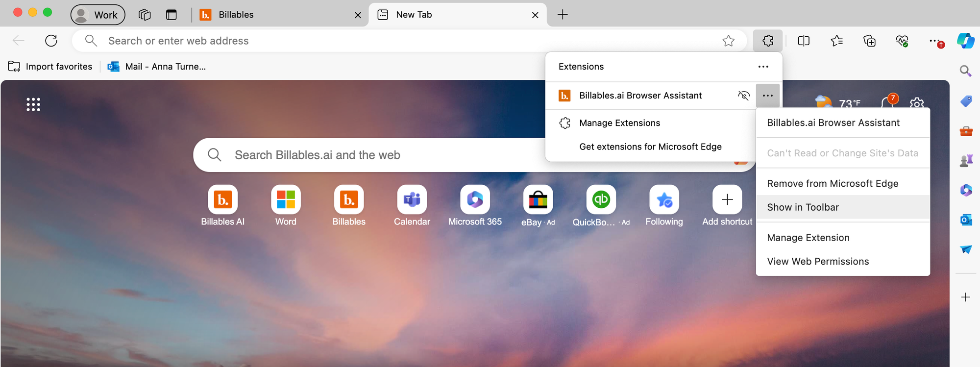980x367 pixels.
Task: Toggle vertical tabs via tab actions icon
Action: [x=171, y=15]
